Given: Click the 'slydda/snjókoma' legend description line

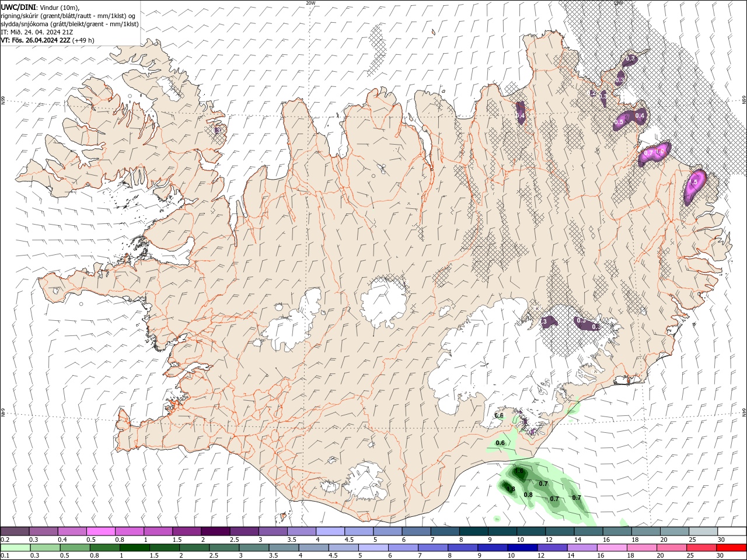Looking at the screenshot, I should (x=69, y=24).
